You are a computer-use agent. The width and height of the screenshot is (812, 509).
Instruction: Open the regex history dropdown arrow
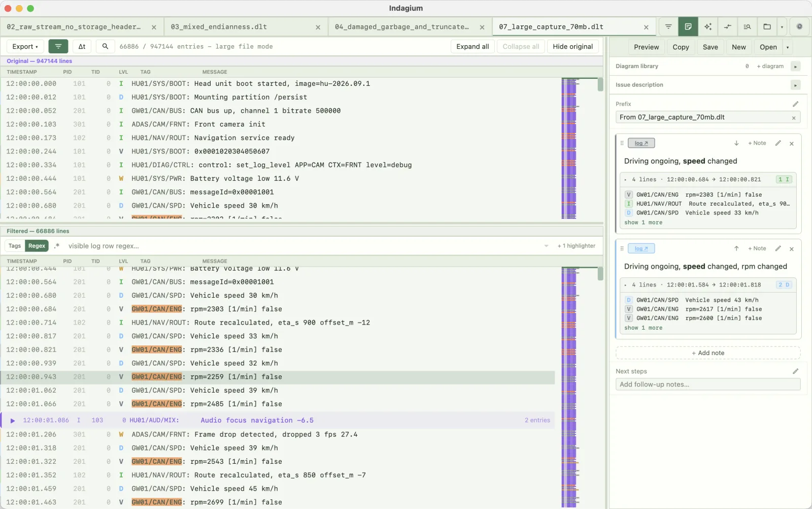546,246
